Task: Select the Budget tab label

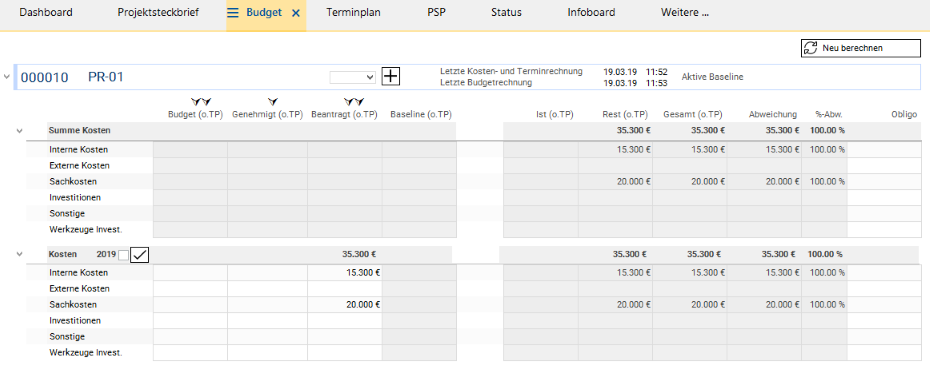Action: pyautogui.click(x=264, y=12)
